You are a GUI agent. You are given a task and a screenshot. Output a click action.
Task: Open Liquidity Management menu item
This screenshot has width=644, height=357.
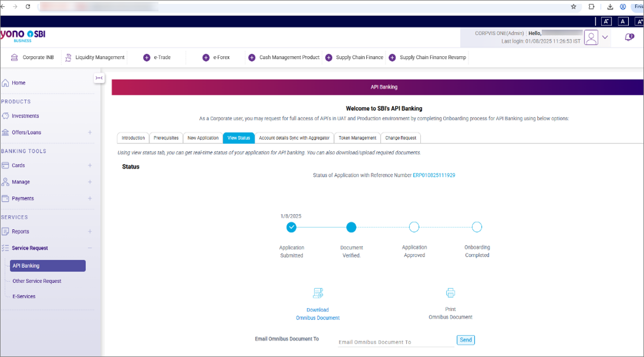(95, 57)
